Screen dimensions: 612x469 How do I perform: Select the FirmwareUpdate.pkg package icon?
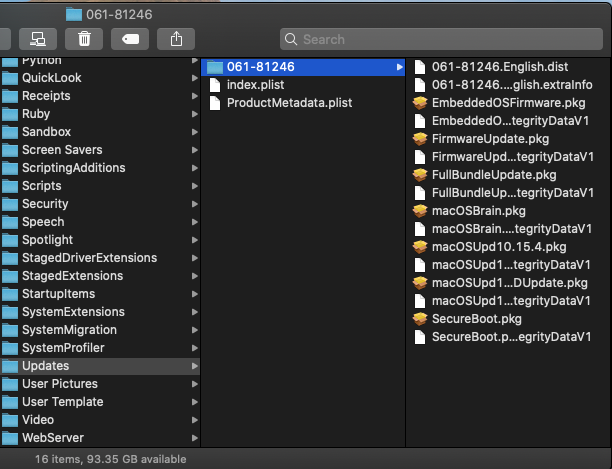click(420, 139)
